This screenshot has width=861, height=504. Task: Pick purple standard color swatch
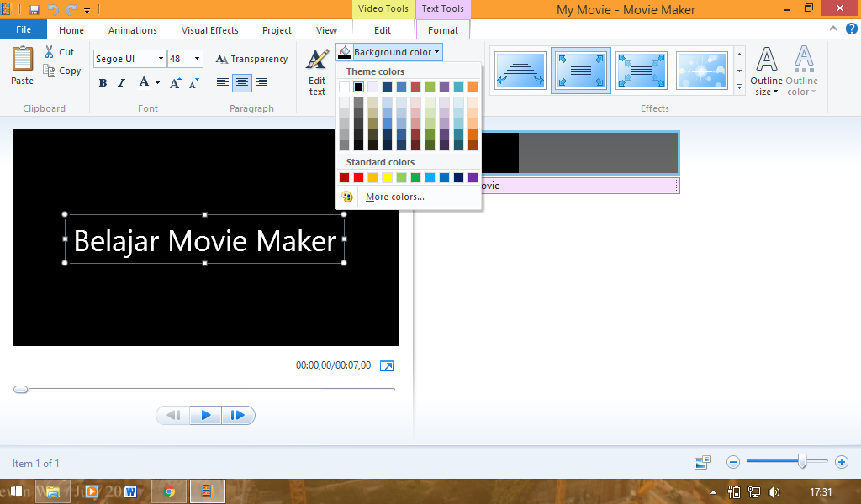pyautogui.click(x=473, y=178)
